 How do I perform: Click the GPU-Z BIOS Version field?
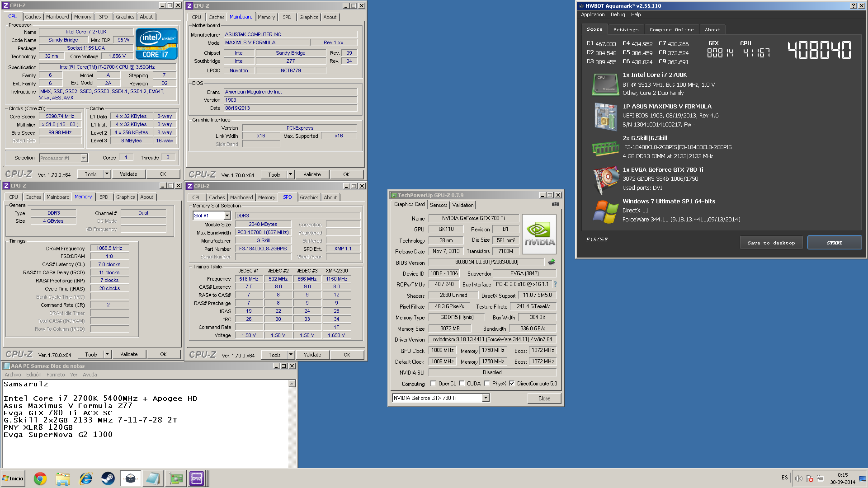click(x=486, y=262)
